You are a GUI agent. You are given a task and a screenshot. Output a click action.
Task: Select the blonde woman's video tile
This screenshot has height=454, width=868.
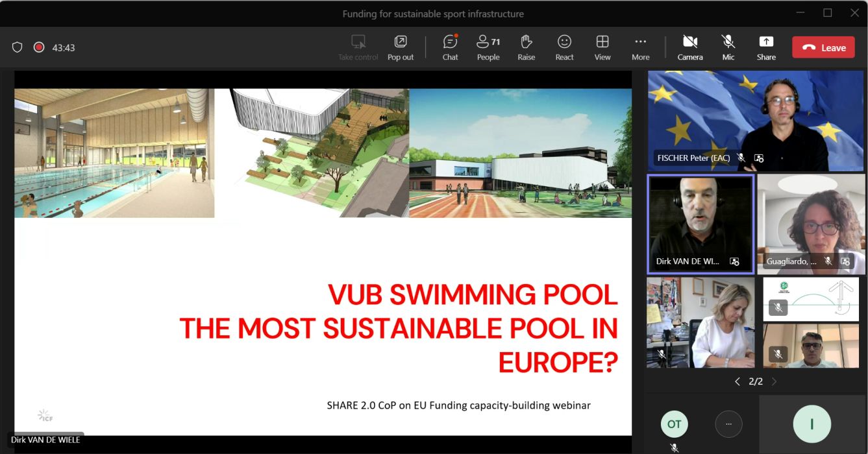701,322
